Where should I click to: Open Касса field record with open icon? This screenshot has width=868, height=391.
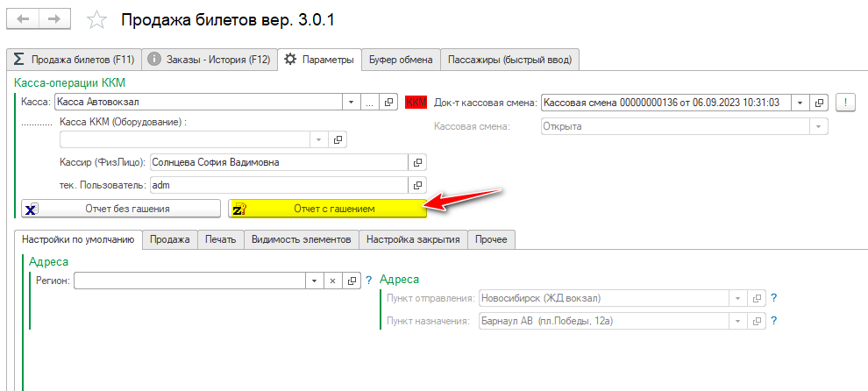pyautogui.click(x=390, y=103)
